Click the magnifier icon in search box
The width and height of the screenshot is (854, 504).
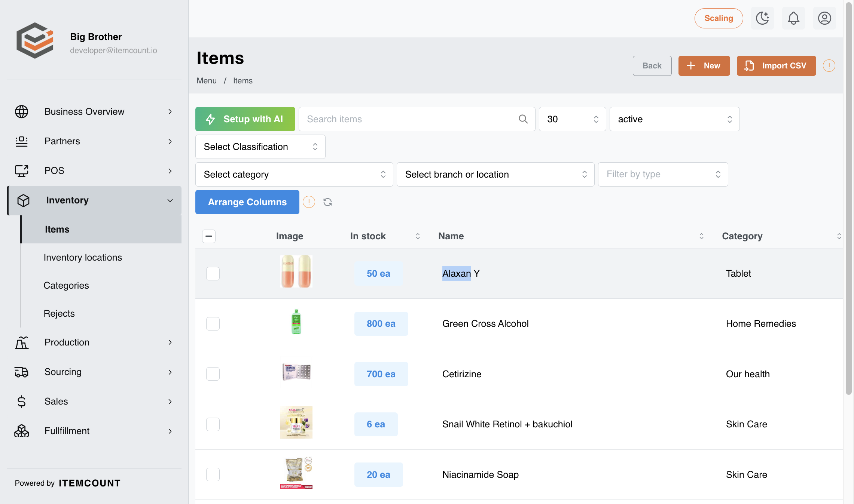pyautogui.click(x=523, y=119)
